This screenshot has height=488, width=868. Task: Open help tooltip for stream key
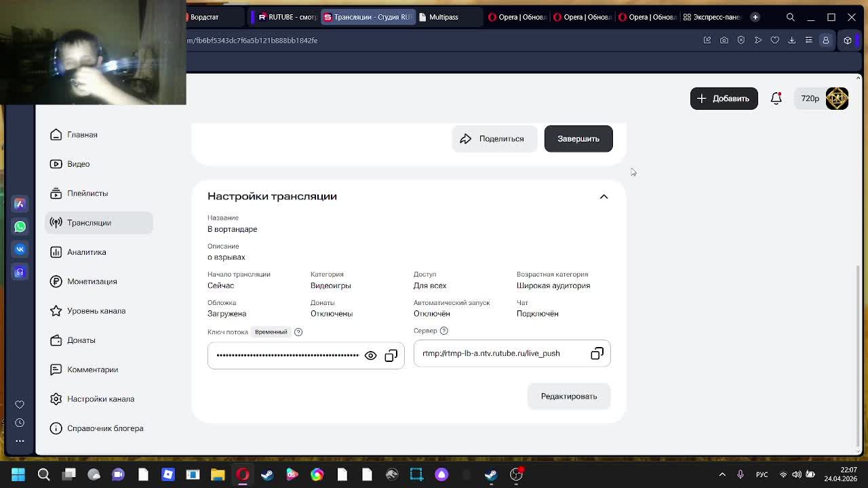298,332
